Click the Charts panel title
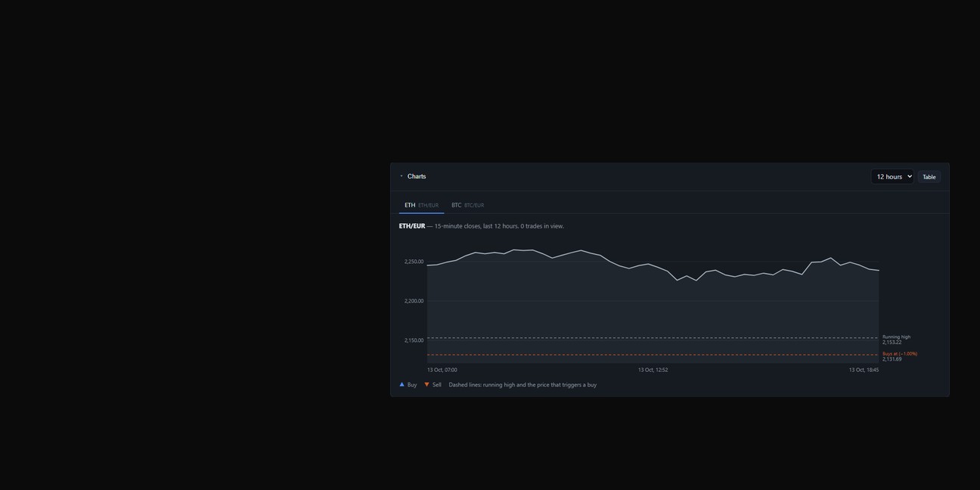Viewport: 980px width, 490px height. click(x=417, y=176)
